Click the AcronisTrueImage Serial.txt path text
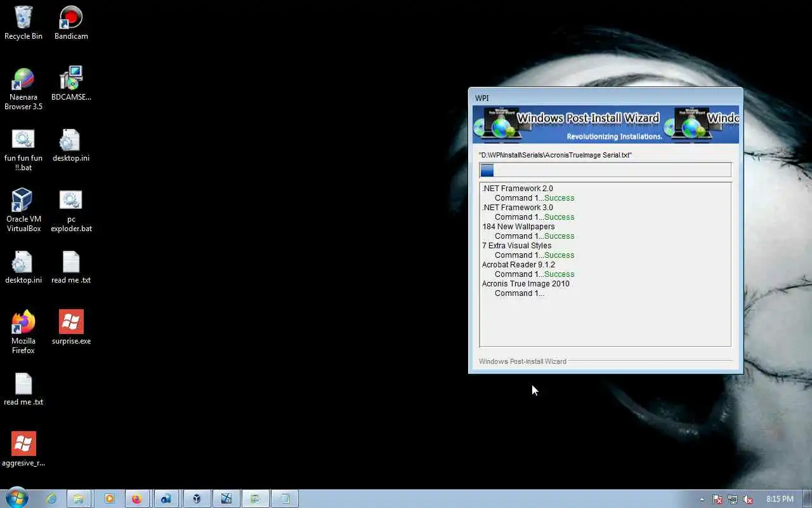 [555, 155]
